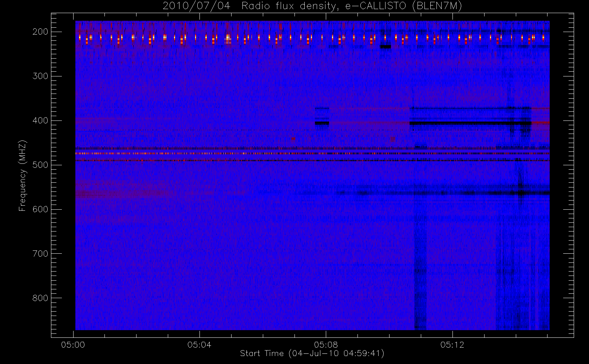589x364 pixels.
Task: Click the 800 frequency tick label
Action: [40, 298]
